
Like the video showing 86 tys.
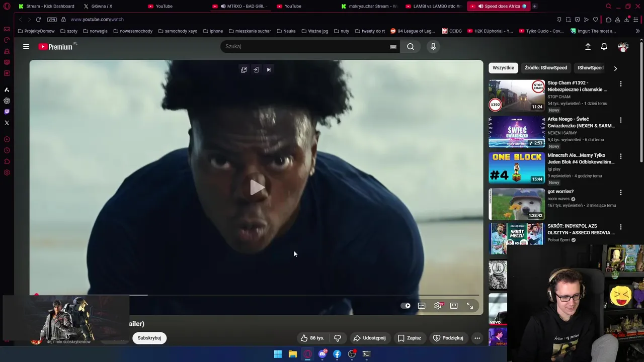coord(312,338)
